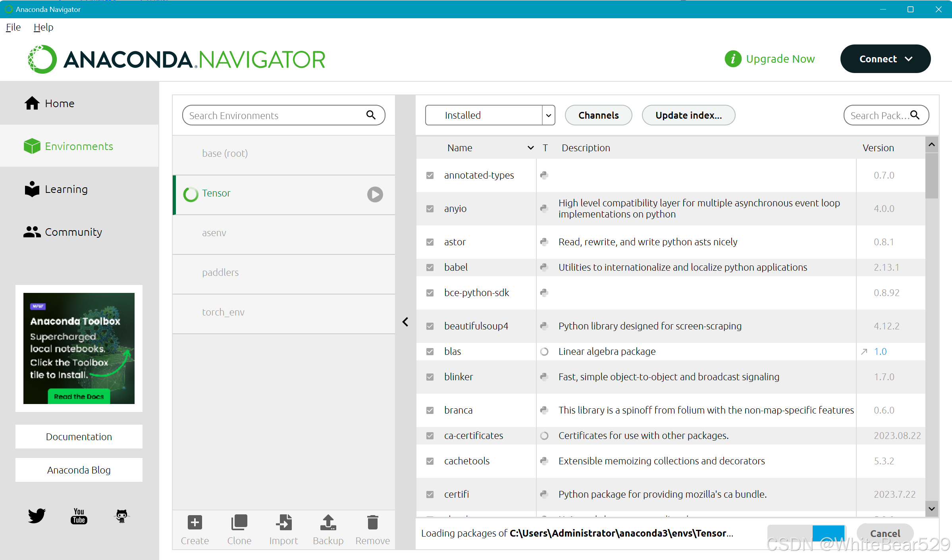This screenshot has height=560, width=952.
Task: Toggle the beautifulsoup4 package checkbox
Action: pyautogui.click(x=430, y=326)
